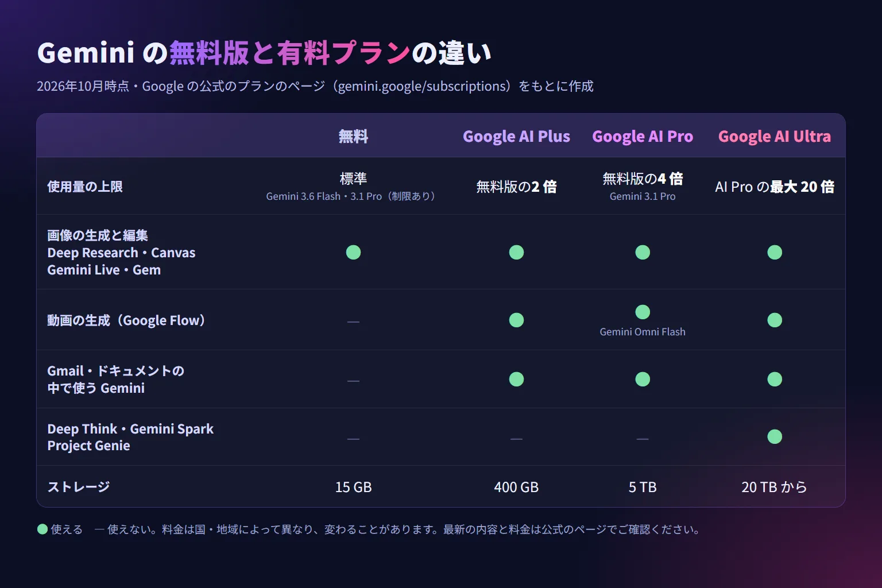The width and height of the screenshot is (882, 588).
Task: Click the 標準 usage limit cell
Action: [x=353, y=179]
